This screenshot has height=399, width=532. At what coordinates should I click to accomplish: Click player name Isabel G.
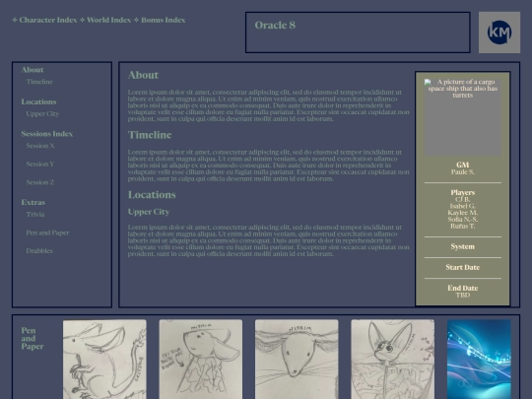point(462,206)
